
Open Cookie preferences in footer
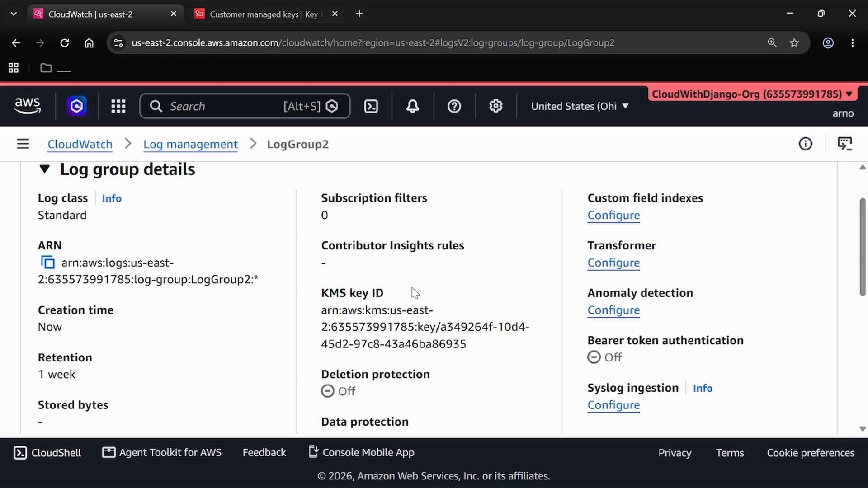pyautogui.click(x=811, y=453)
